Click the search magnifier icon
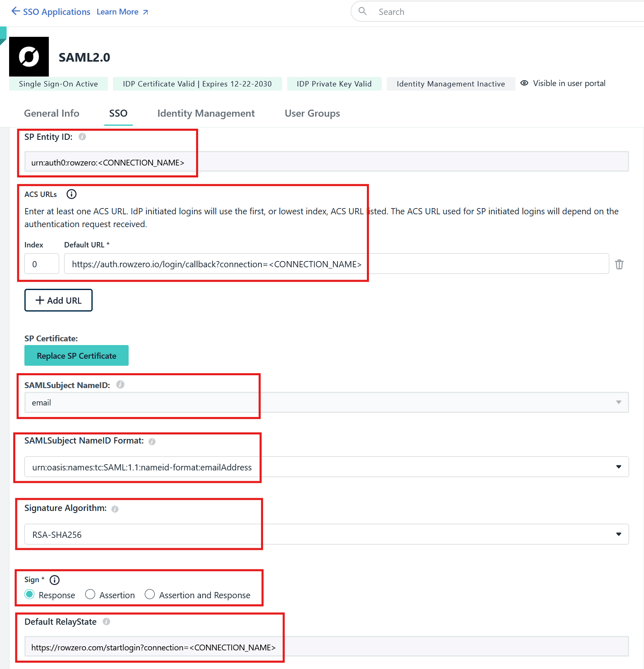This screenshot has height=669, width=644. tap(362, 11)
